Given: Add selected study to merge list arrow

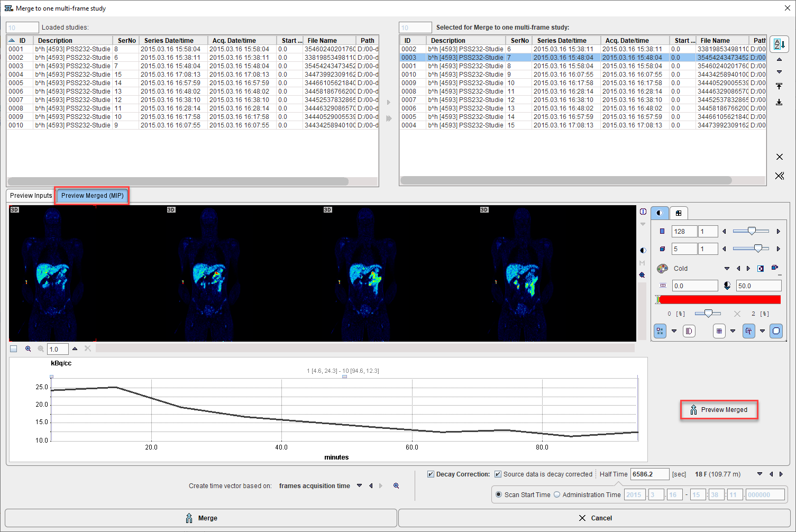Looking at the screenshot, I should pos(389,103).
